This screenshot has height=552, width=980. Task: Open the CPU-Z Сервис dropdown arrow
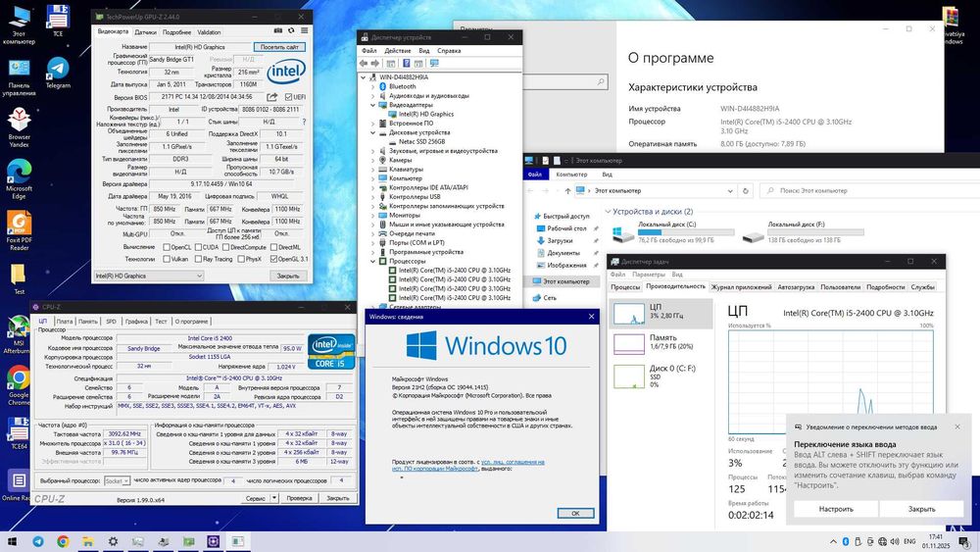(273, 498)
